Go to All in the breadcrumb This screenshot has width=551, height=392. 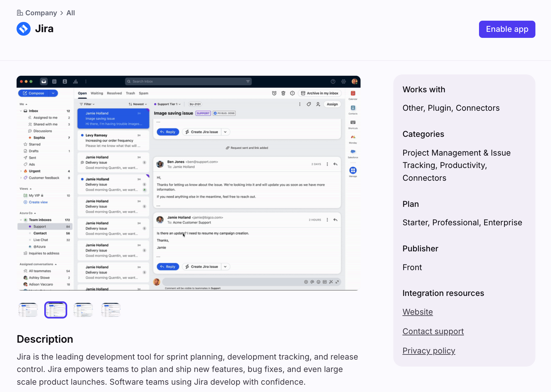(71, 13)
